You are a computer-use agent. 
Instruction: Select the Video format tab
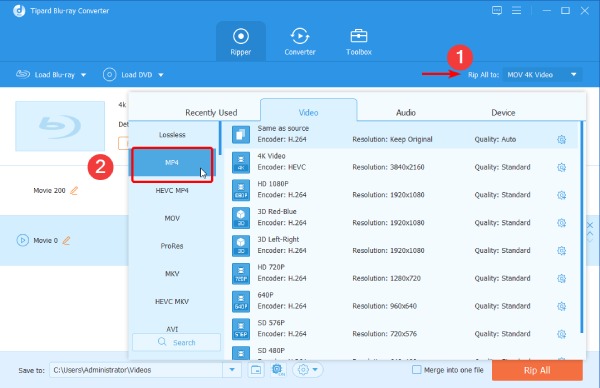pyautogui.click(x=308, y=111)
